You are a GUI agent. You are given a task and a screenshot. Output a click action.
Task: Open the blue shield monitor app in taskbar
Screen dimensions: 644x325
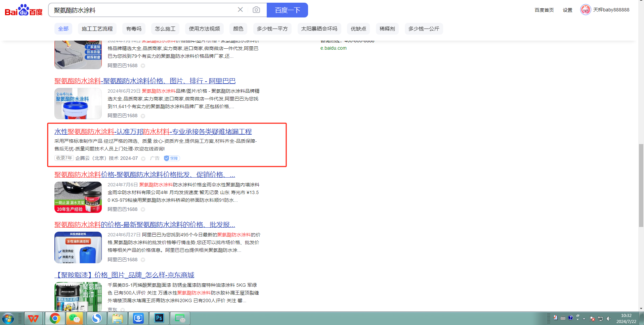[x=138, y=318]
